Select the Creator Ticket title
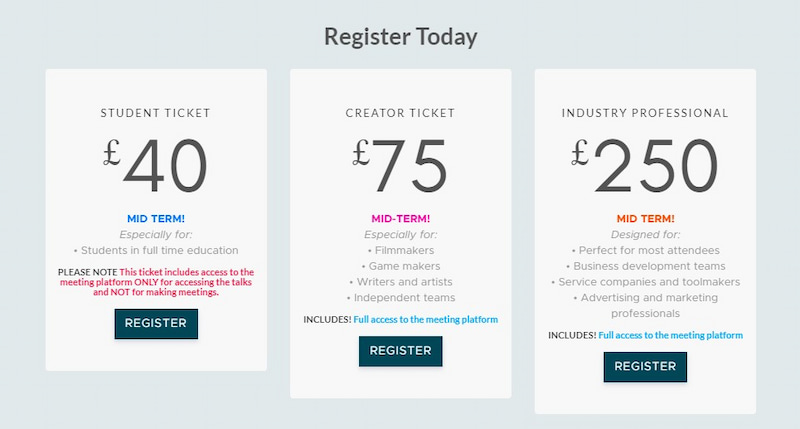The image size is (800, 429). pos(400,113)
